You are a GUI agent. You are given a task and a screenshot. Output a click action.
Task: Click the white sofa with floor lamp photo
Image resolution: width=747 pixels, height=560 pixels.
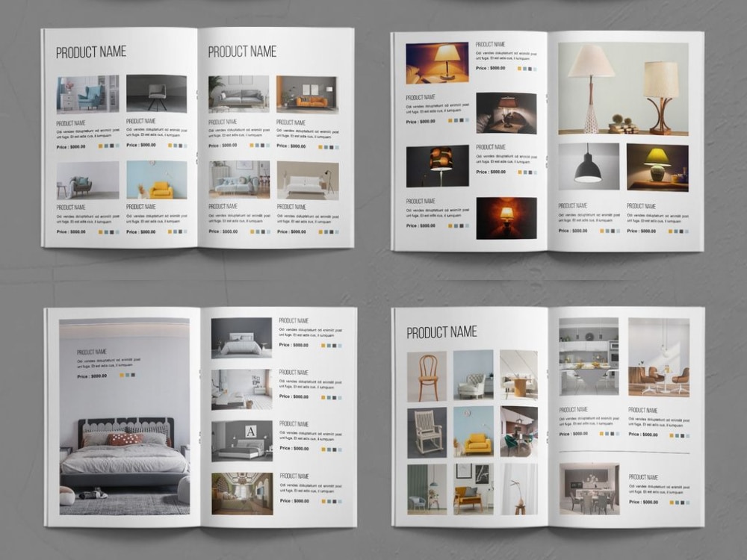tap(308, 180)
